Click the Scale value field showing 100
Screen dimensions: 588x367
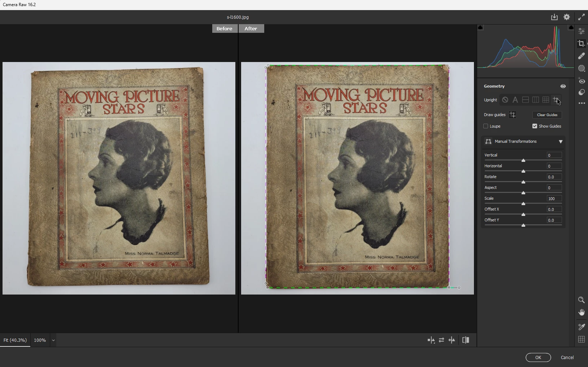(x=554, y=198)
